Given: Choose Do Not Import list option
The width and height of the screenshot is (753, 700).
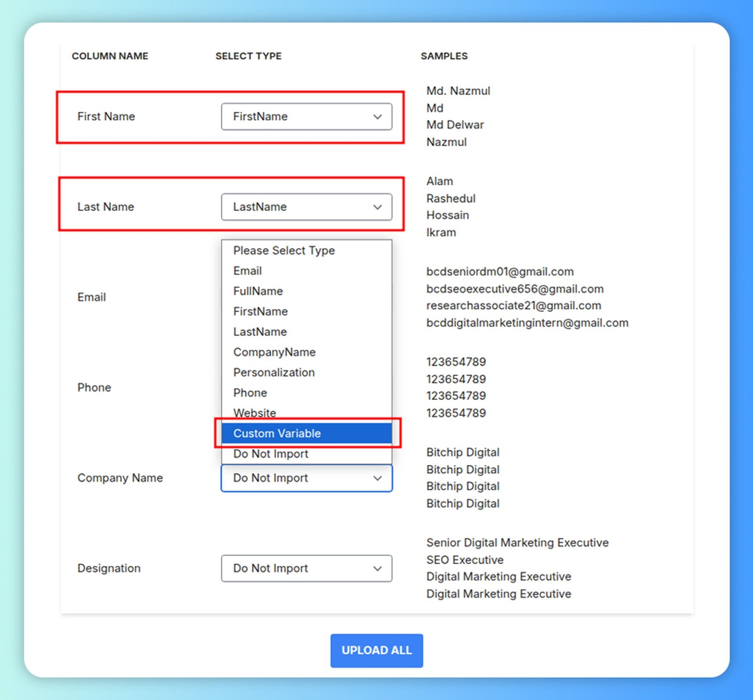Looking at the screenshot, I should click(x=271, y=454).
